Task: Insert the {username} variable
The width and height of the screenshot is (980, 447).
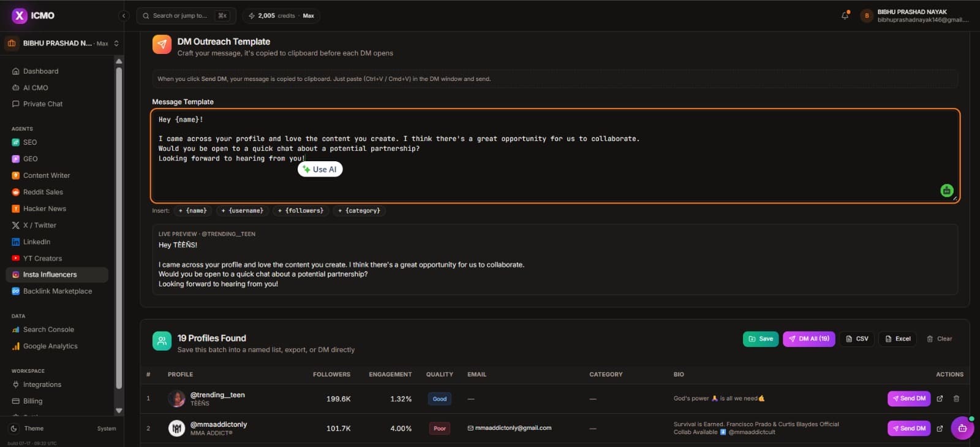Action: pos(243,211)
